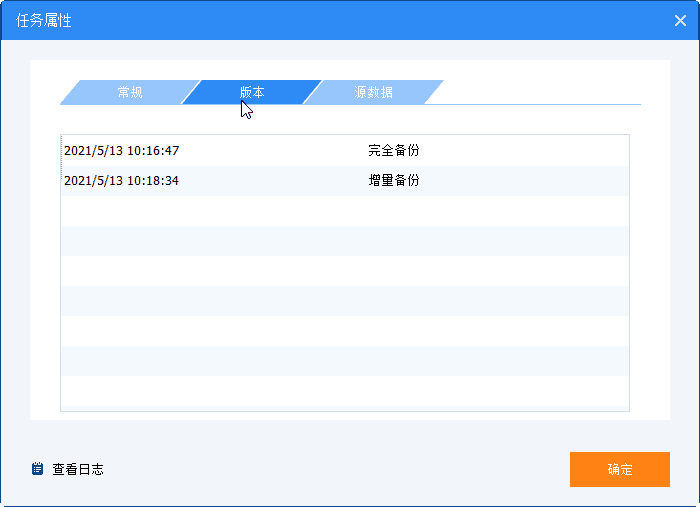Select the 2021/5/13 10:16:47 version timestamp
The width and height of the screenshot is (700, 507).
[121, 150]
